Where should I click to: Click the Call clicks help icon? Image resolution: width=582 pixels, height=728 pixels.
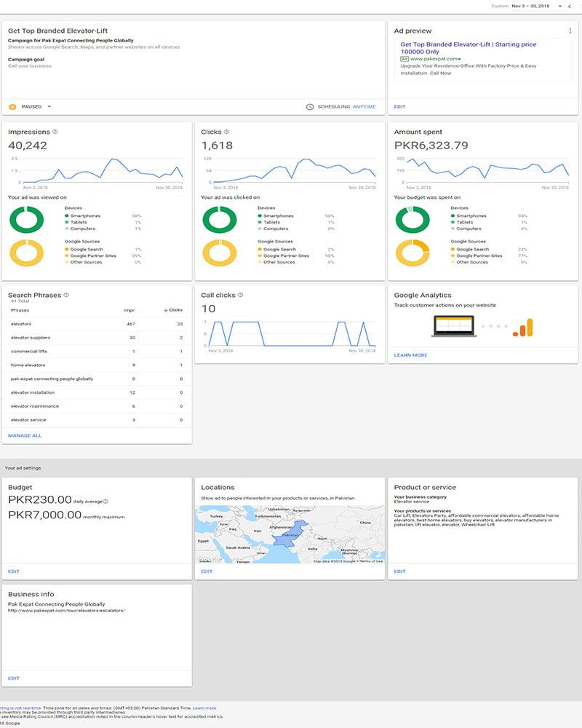[240, 295]
